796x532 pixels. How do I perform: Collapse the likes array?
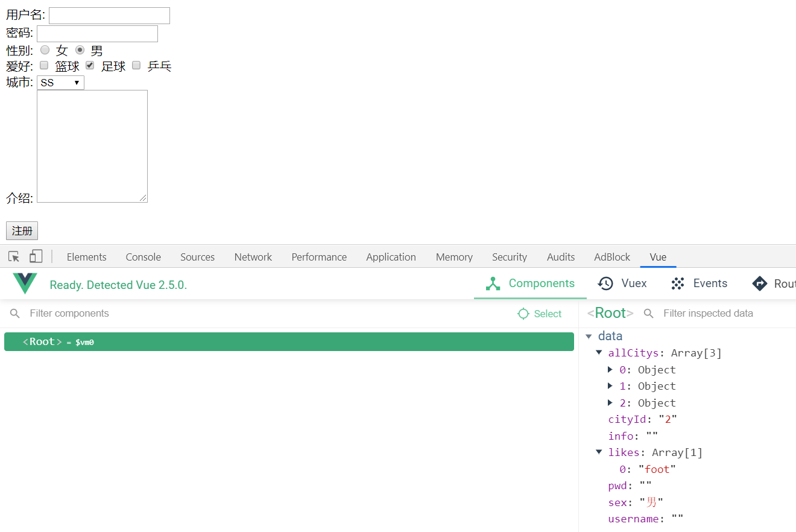[599, 452]
